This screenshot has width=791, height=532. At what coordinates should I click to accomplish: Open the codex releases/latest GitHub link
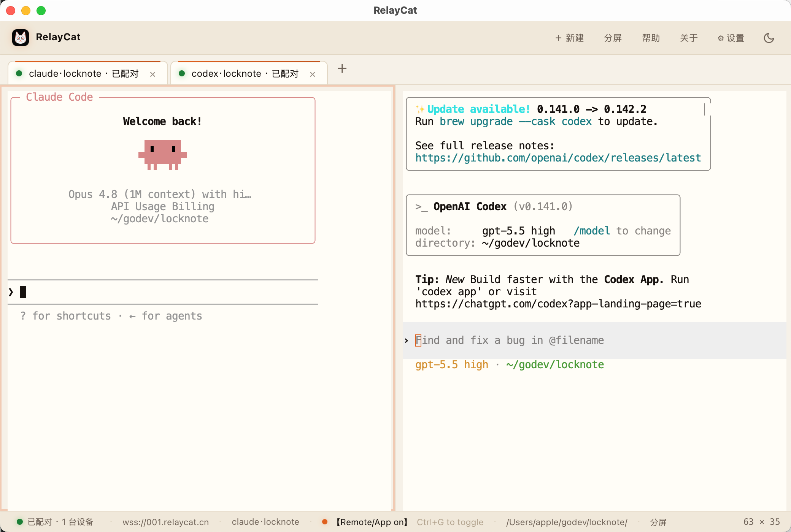pos(558,158)
